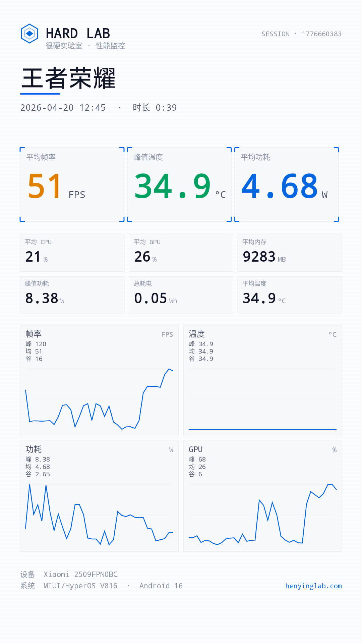Click the GPU usage line graph
Viewport: 362px width, 644px height.
coord(262,514)
